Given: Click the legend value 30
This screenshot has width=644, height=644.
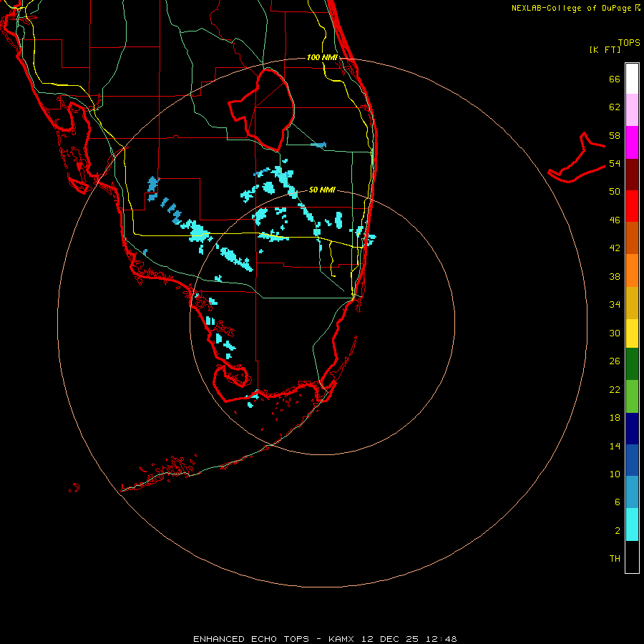Looking at the screenshot, I should [x=615, y=333].
